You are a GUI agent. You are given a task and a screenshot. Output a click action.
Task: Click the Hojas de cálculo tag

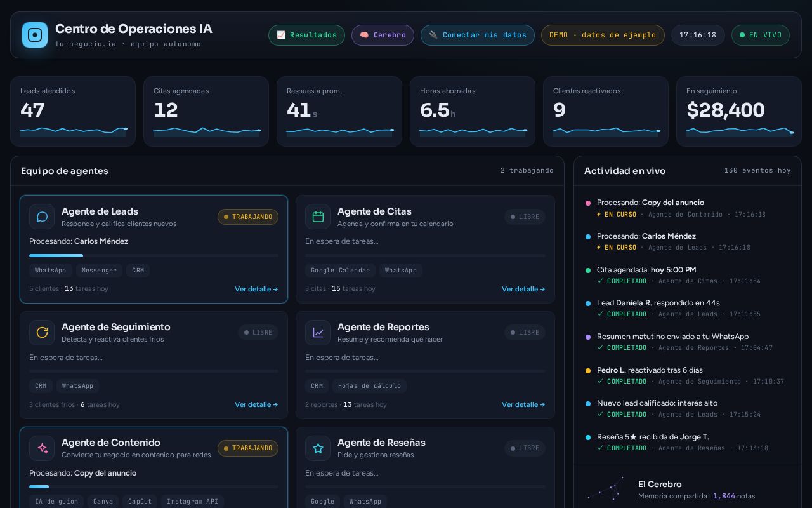(x=369, y=386)
